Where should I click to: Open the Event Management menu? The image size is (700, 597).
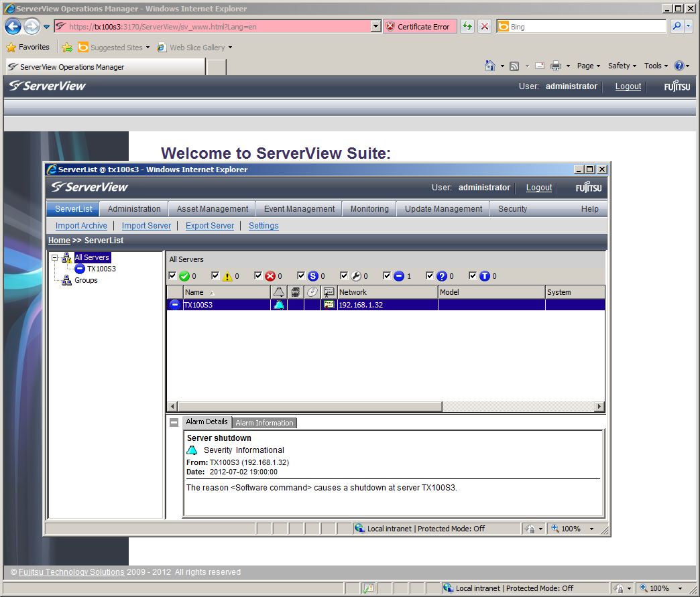tap(299, 209)
